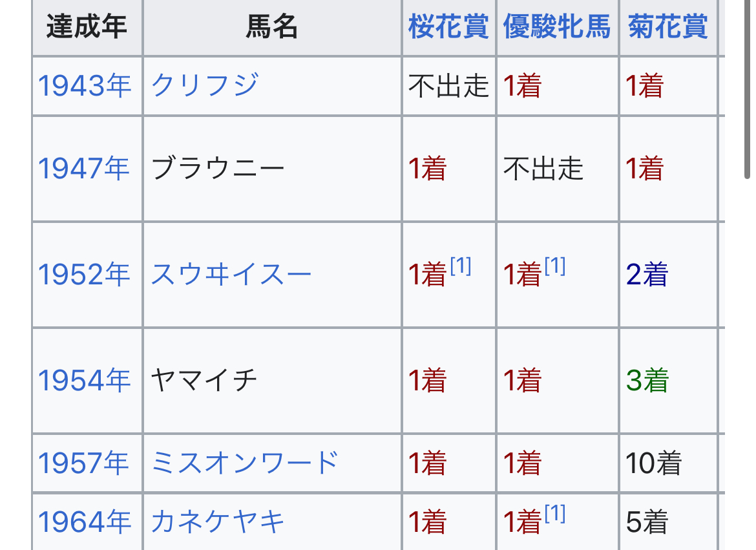
Task: Open footnote [1] beside スウヰイスー's 優駿牝馬 result
Action: (x=555, y=266)
